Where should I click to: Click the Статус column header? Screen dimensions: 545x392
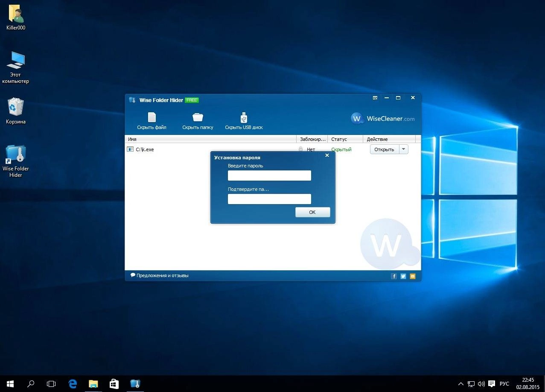[345, 139]
